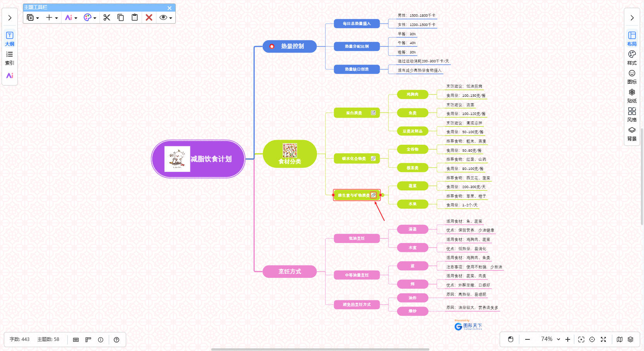The image size is (644, 351).
Task: Open the 样式 style tab
Action: 632,57
